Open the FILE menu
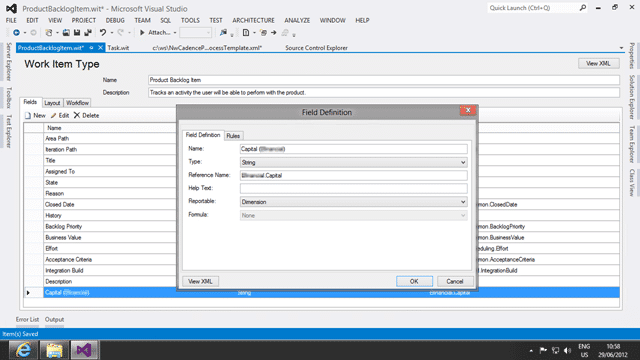Screen dimensions: 640x360 (11, 20)
